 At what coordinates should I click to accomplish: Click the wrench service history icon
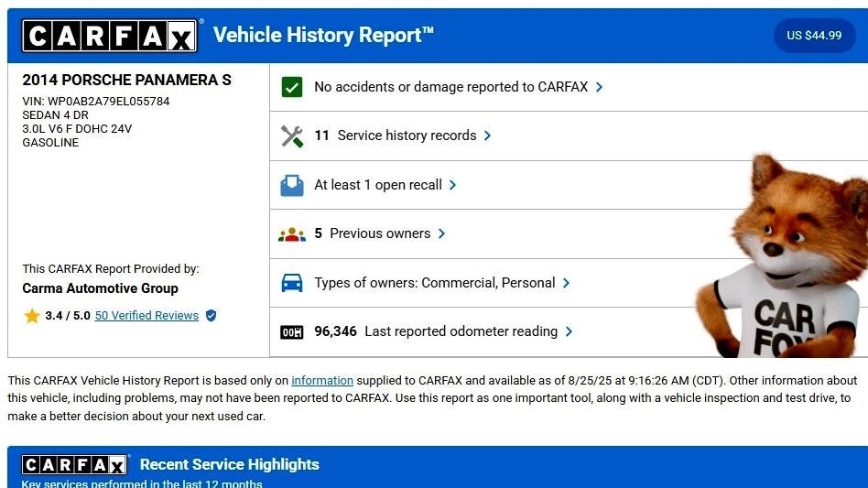pyautogui.click(x=292, y=136)
